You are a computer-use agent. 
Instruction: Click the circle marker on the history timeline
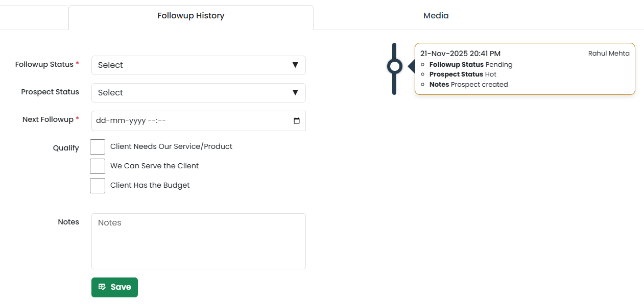pyautogui.click(x=394, y=66)
